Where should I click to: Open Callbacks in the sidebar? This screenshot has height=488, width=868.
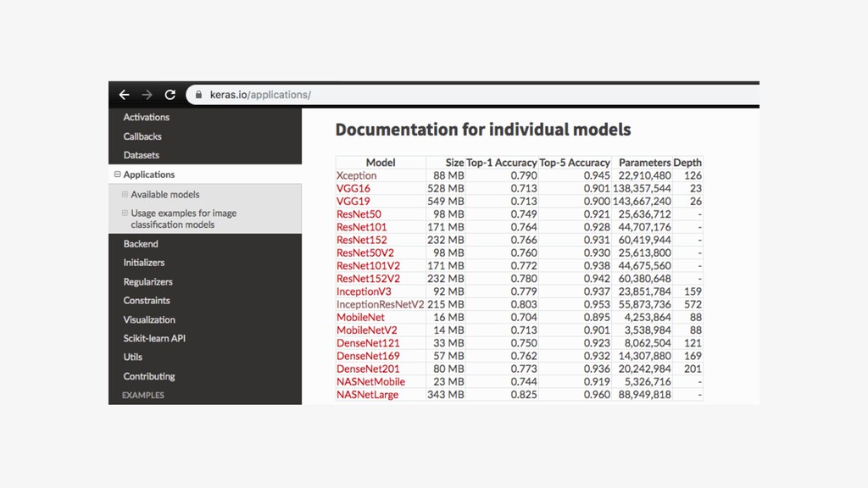click(142, 136)
